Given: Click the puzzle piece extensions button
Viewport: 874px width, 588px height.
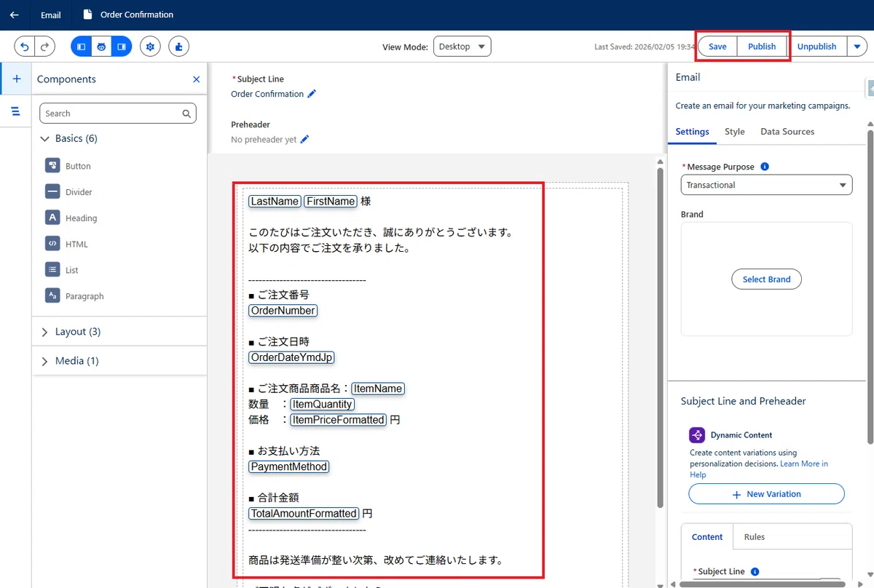Looking at the screenshot, I should coord(179,47).
